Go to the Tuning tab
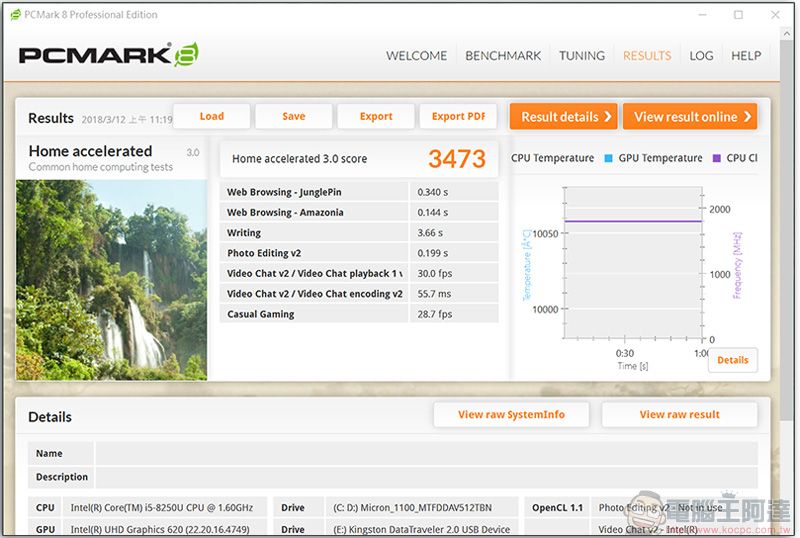 (581, 56)
